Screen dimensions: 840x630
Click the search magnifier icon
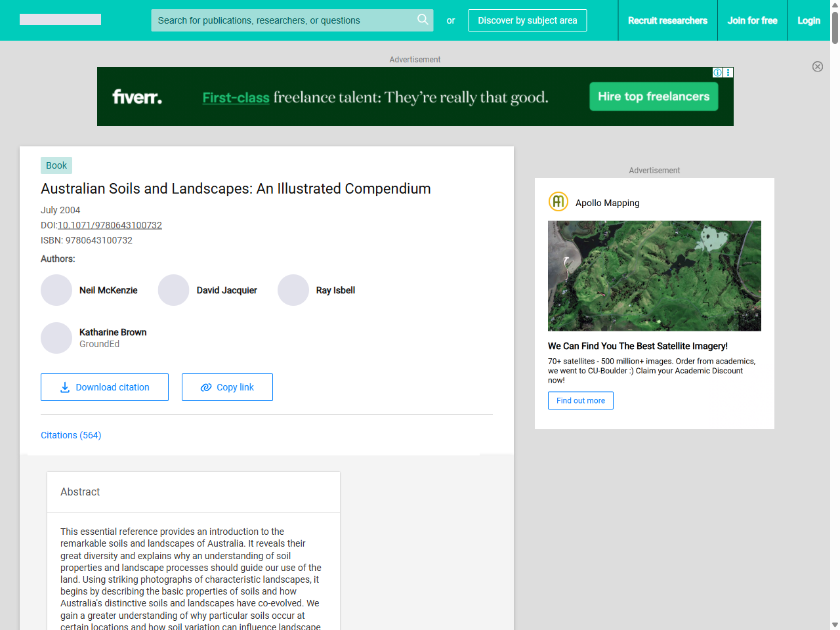point(423,20)
